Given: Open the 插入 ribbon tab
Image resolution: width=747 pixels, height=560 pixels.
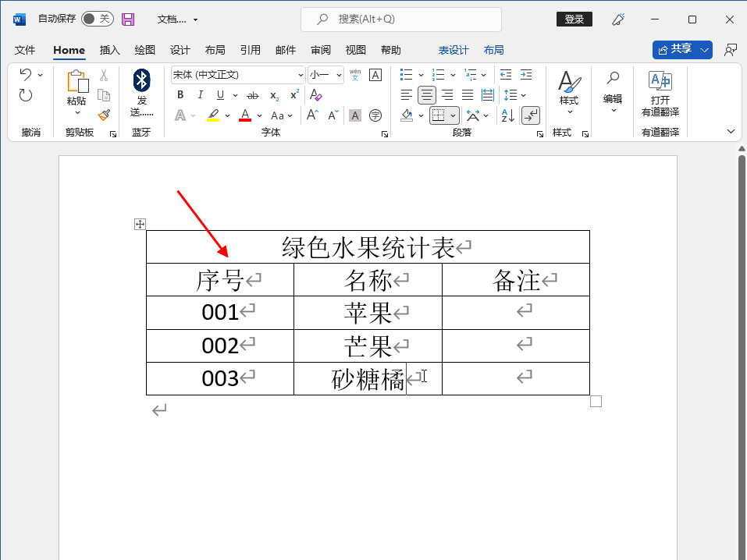Looking at the screenshot, I should coord(110,50).
